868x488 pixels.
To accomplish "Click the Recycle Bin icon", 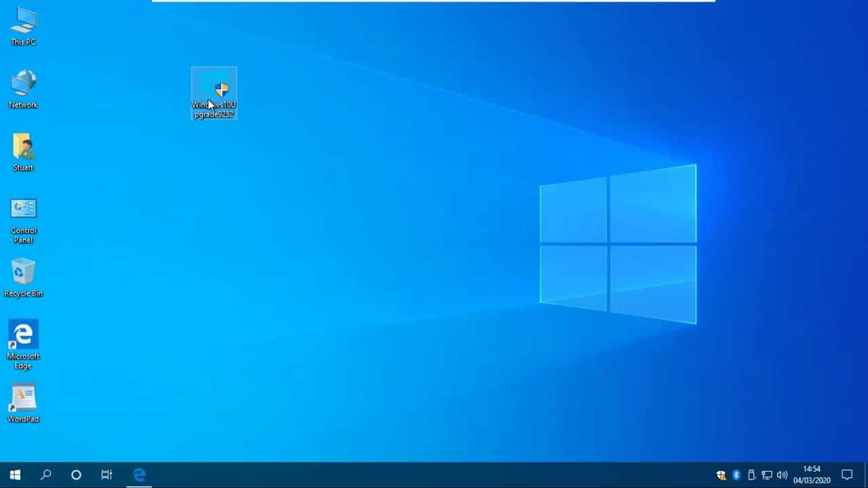I will pos(23,278).
